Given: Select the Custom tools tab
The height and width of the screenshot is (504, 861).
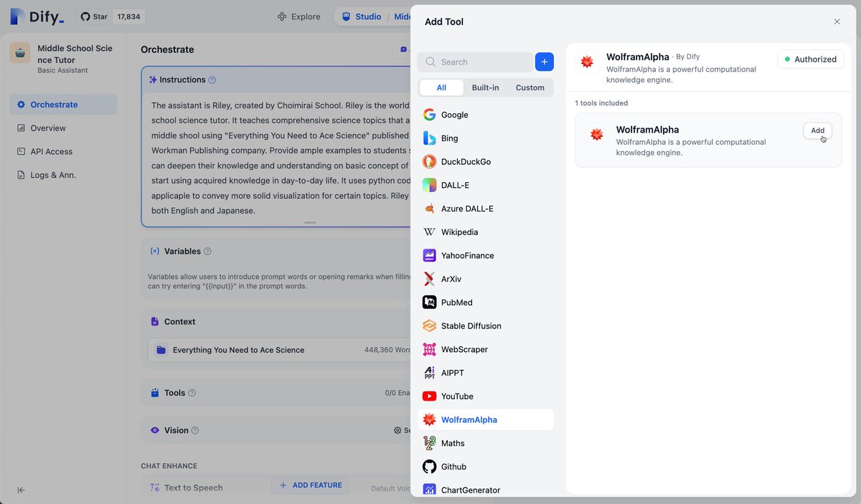Looking at the screenshot, I should pos(530,87).
